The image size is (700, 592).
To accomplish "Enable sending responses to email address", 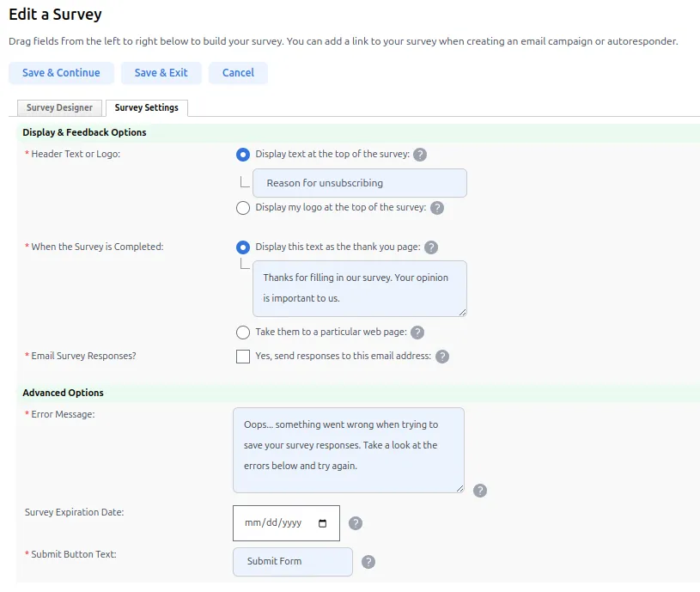I will click(x=243, y=357).
